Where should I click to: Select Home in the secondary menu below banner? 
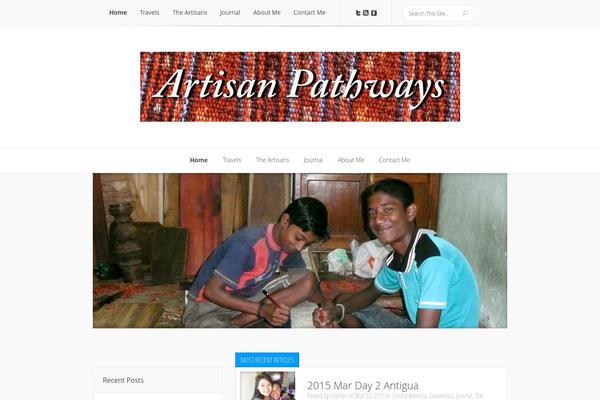coord(199,160)
